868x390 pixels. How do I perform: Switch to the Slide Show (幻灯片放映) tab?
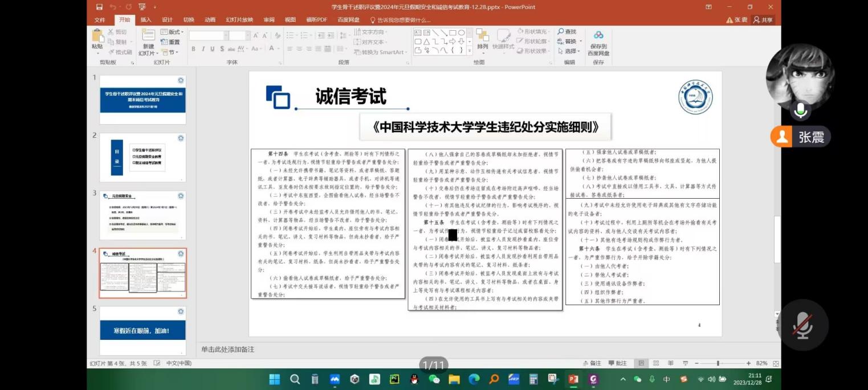pyautogui.click(x=239, y=20)
